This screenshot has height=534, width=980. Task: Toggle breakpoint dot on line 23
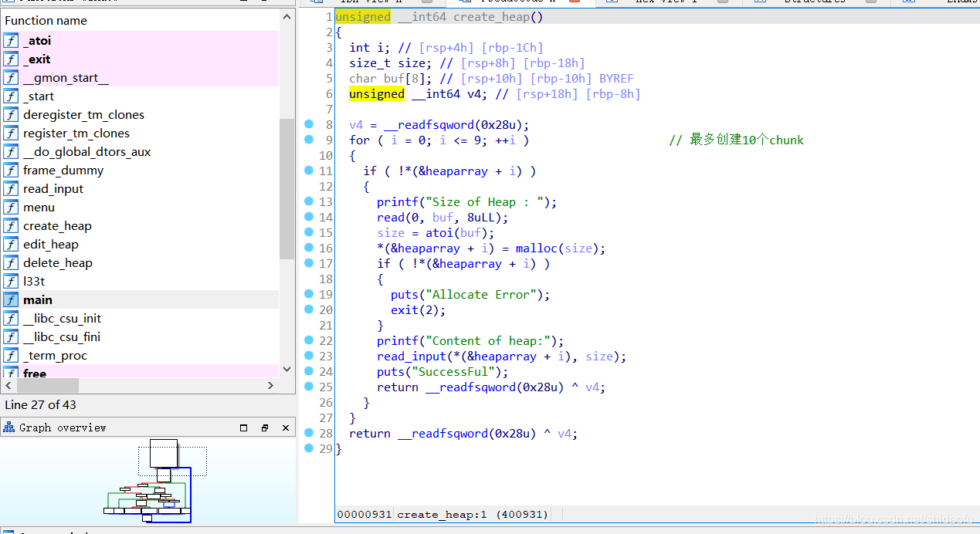pyautogui.click(x=309, y=356)
